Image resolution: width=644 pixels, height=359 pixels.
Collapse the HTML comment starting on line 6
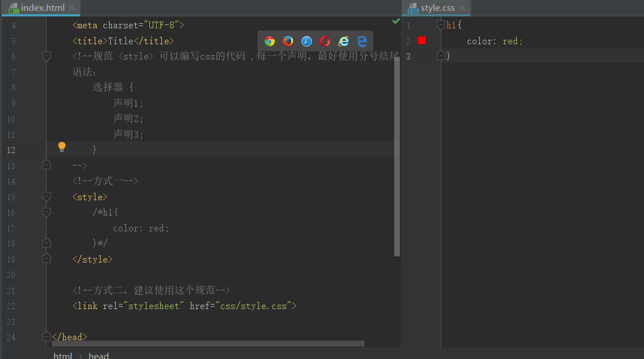(x=47, y=56)
